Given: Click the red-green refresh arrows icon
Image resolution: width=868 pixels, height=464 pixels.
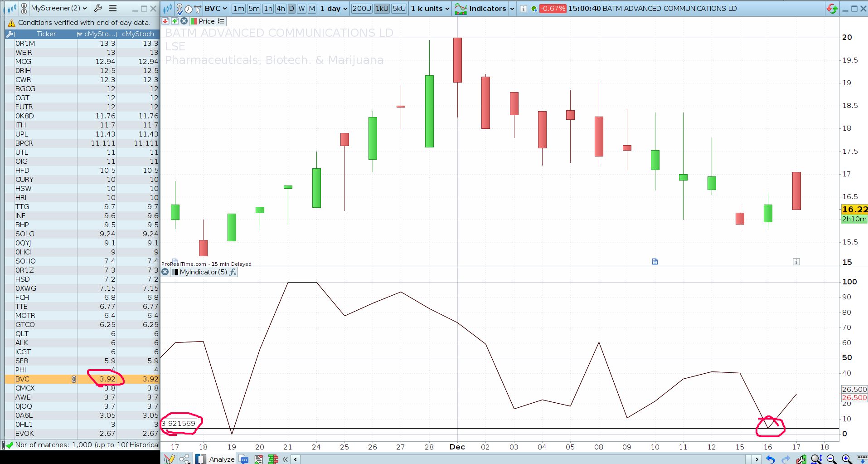Looking at the screenshot, I should tap(832, 8).
